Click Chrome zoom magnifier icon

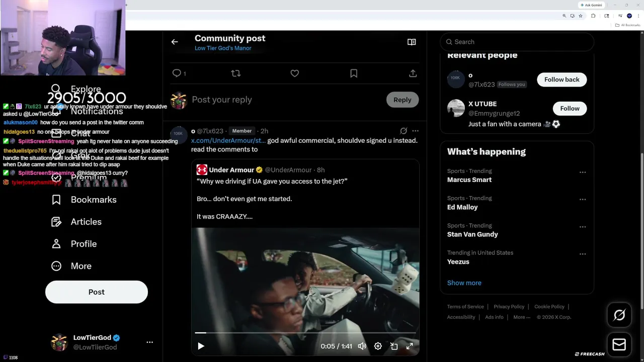(x=564, y=16)
